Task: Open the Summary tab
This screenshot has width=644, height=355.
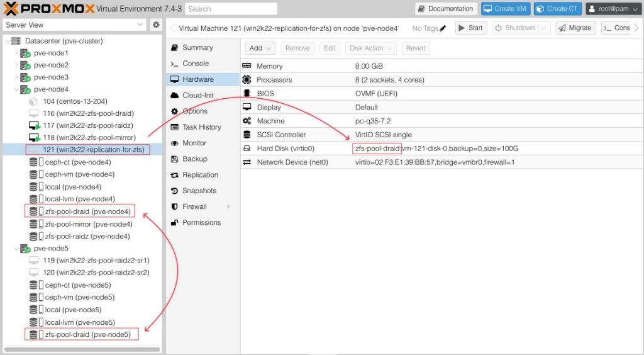Action: (203, 47)
